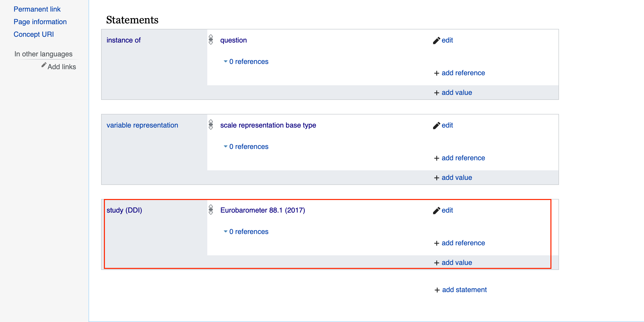Screen dimensions: 644x322
Task: Open the Concept URI sidebar link
Action: click(34, 34)
